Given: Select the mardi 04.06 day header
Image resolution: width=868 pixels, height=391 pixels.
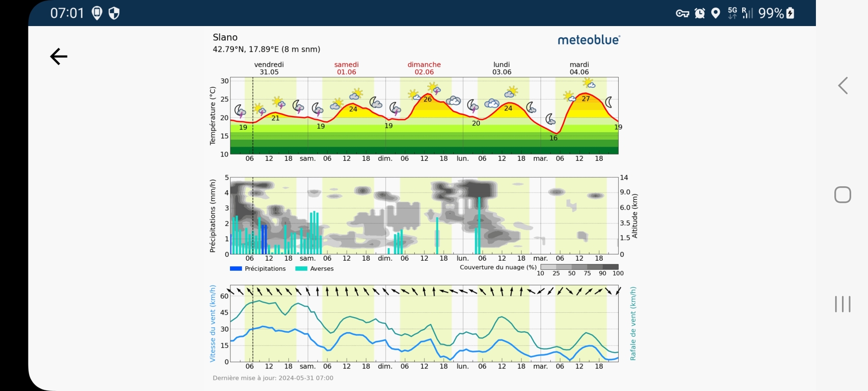Looking at the screenshot, I should [x=579, y=68].
